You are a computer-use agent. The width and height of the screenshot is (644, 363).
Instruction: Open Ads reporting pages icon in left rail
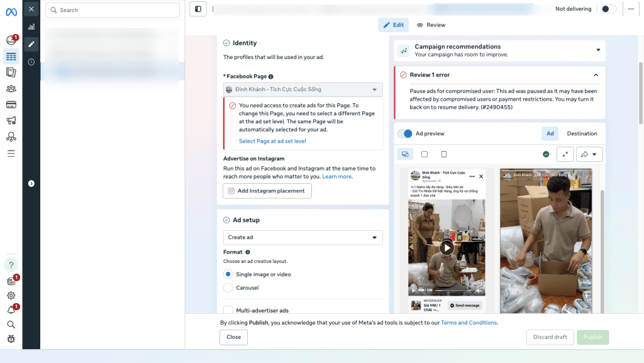click(x=11, y=72)
